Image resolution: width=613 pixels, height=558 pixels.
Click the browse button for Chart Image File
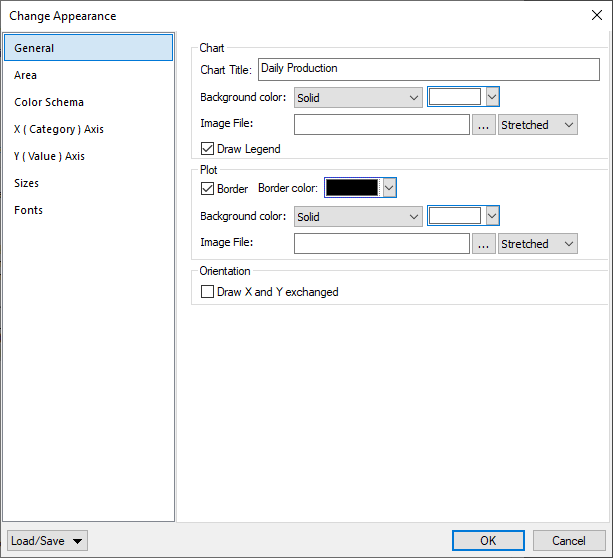(484, 125)
